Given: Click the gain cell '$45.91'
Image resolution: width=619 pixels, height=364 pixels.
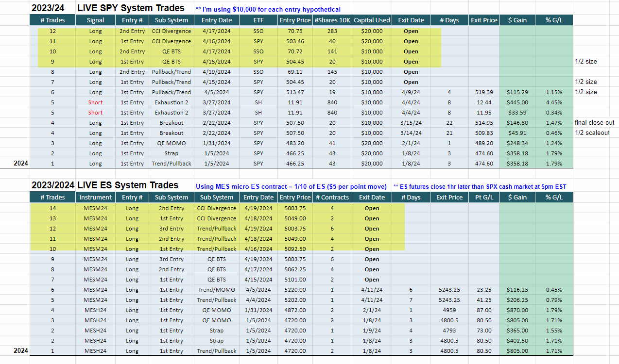Looking at the screenshot, I should tap(517, 133).
